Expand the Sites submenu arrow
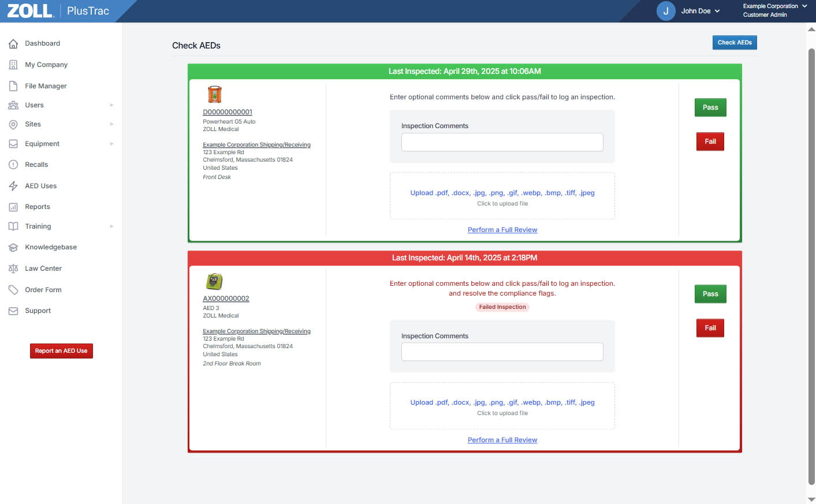 tap(111, 124)
